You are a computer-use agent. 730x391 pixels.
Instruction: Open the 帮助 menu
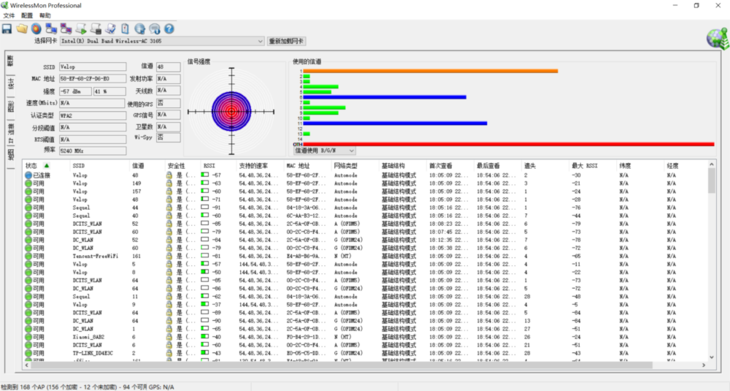click(x=45, y=15)
